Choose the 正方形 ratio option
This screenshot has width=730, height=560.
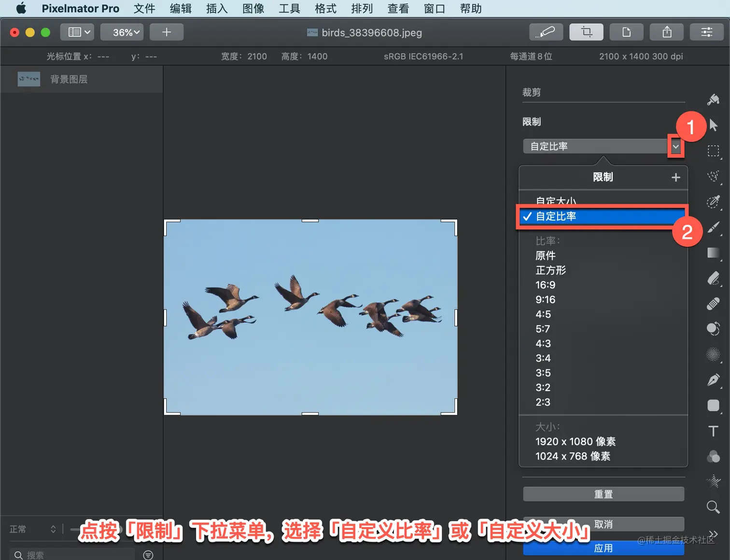point(550,270)
